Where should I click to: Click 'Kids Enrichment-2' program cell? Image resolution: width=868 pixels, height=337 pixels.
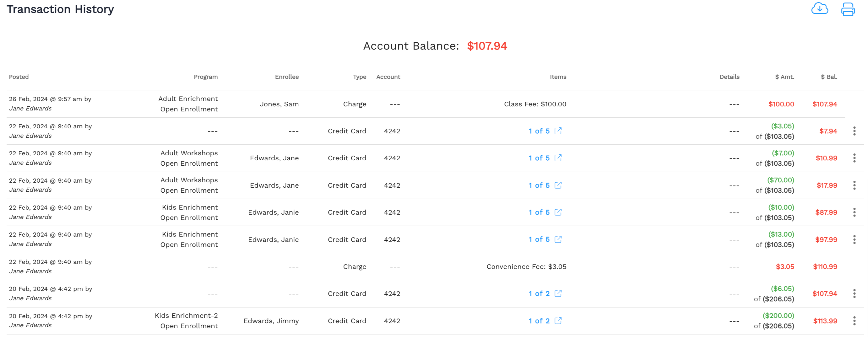(186, 315)
